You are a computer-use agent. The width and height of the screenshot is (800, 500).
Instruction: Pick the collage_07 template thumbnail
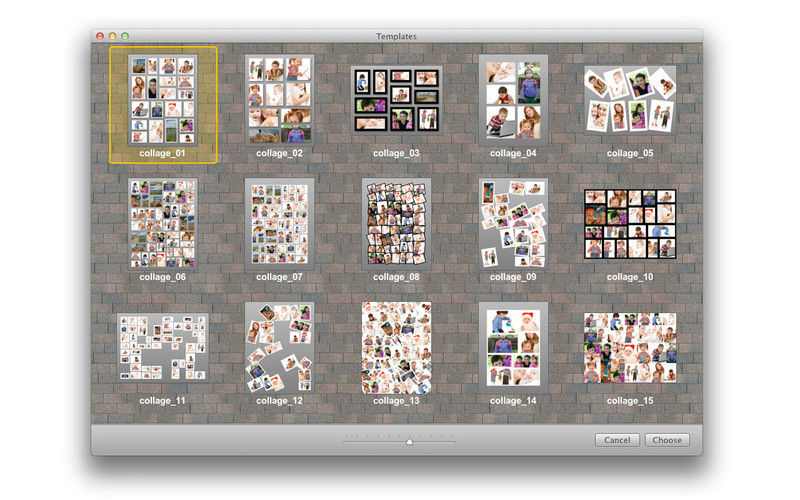pyautogui.click(x=279, y=223)
